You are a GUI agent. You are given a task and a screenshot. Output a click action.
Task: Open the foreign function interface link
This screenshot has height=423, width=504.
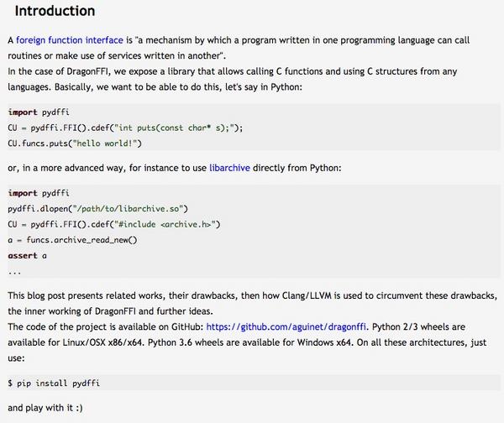(70, 40)
